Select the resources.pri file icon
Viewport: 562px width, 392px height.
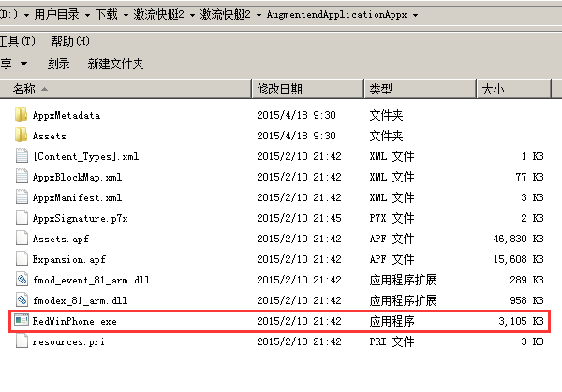(x=22, y=341)
